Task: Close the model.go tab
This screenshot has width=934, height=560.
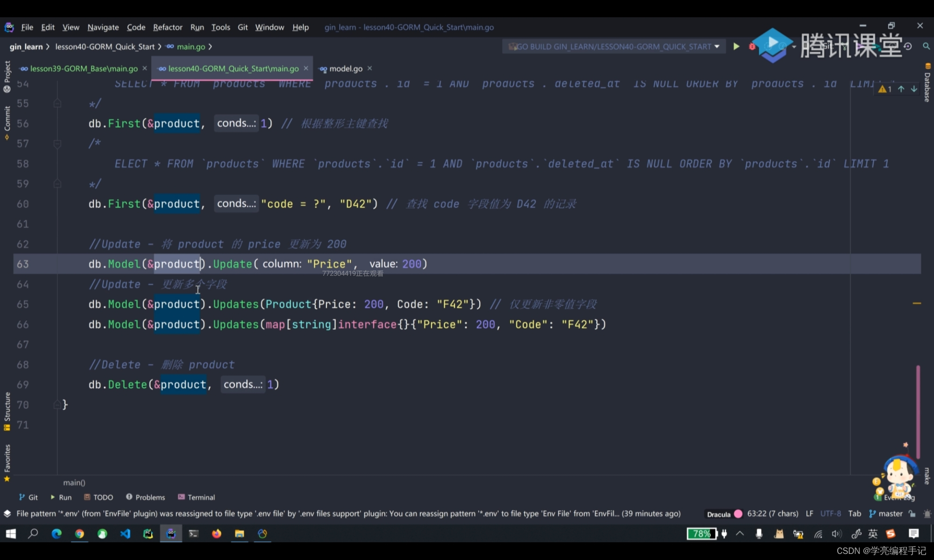Action: [x=369, y=68]
